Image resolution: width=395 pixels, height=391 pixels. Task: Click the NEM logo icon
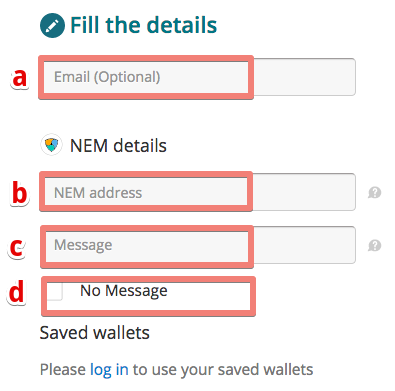(x=52, y=145)
